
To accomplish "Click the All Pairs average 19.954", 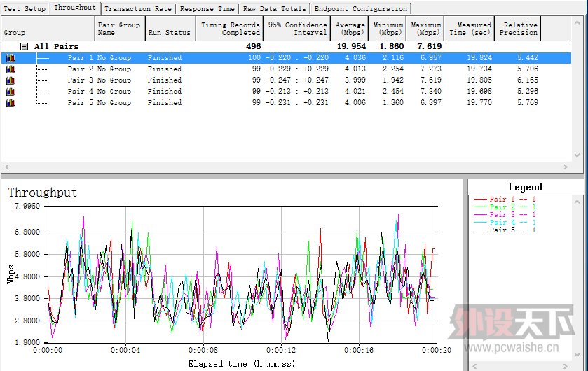I will point(351,46).
